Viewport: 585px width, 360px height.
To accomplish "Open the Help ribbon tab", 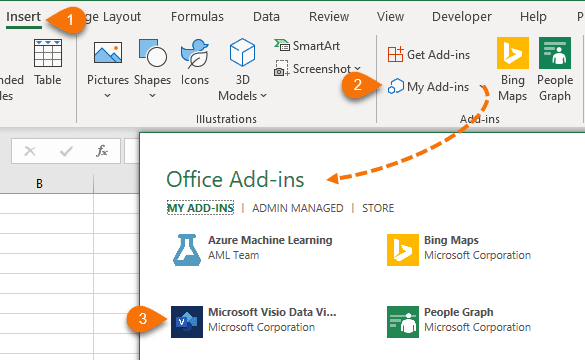I will point(533,17).
